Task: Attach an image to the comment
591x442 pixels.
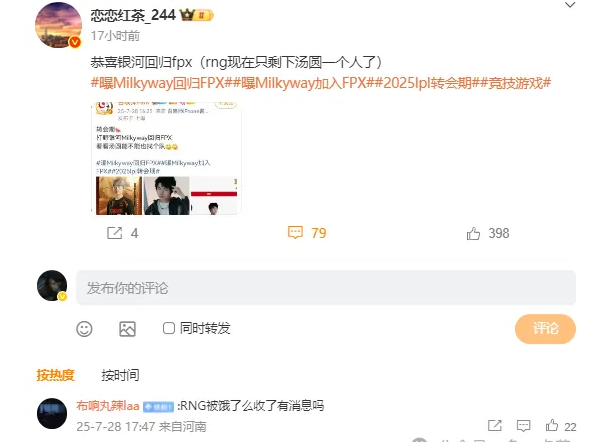Action: [127, 329]
